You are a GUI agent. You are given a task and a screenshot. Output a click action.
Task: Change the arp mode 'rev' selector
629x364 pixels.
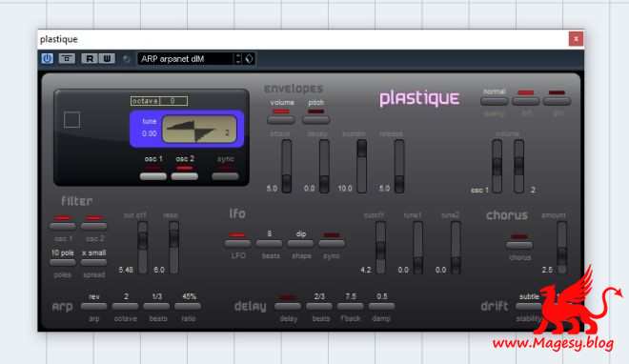click(x=93, y=306)
